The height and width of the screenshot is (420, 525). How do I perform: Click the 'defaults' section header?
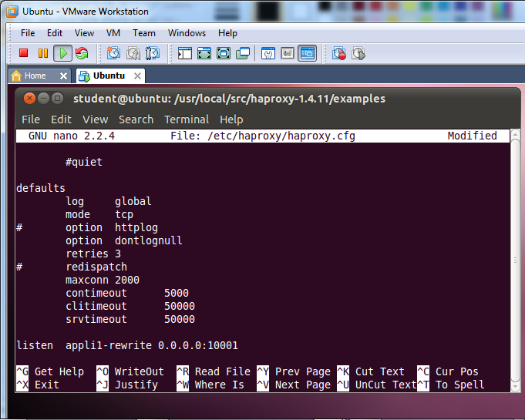point(41,188)
